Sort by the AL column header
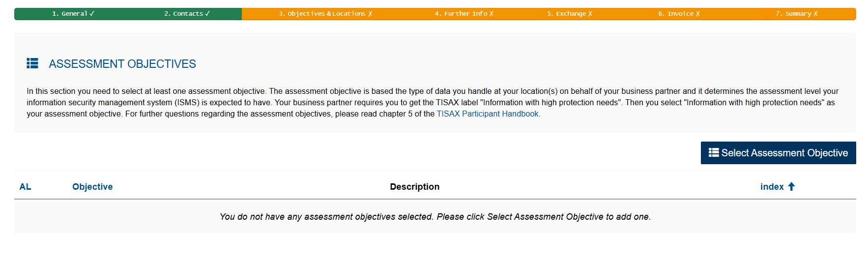 point(25,187)
